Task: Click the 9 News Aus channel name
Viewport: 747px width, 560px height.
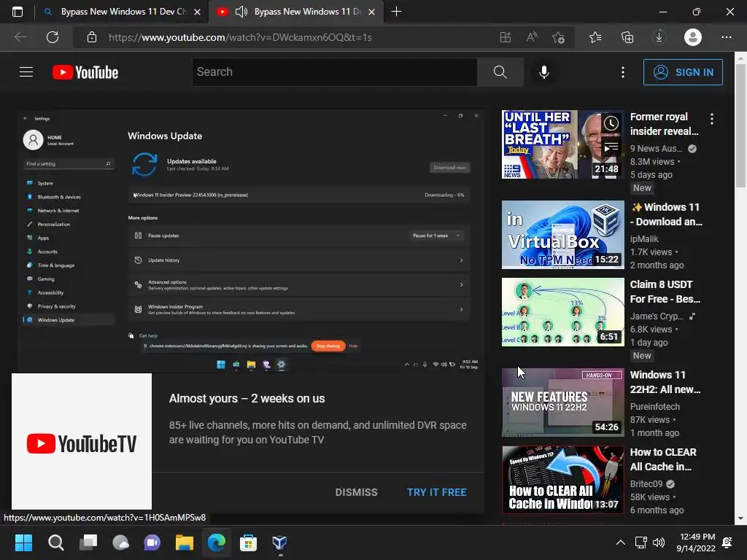Action: pyautogui.click(x=656, y=149)
